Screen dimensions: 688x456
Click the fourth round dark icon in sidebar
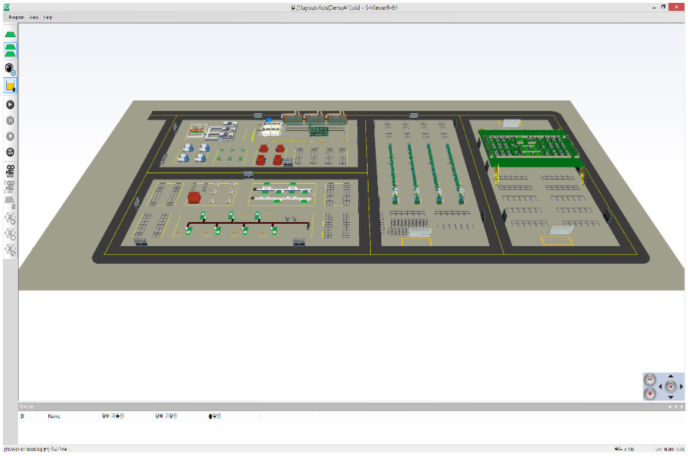coord(10,152)
